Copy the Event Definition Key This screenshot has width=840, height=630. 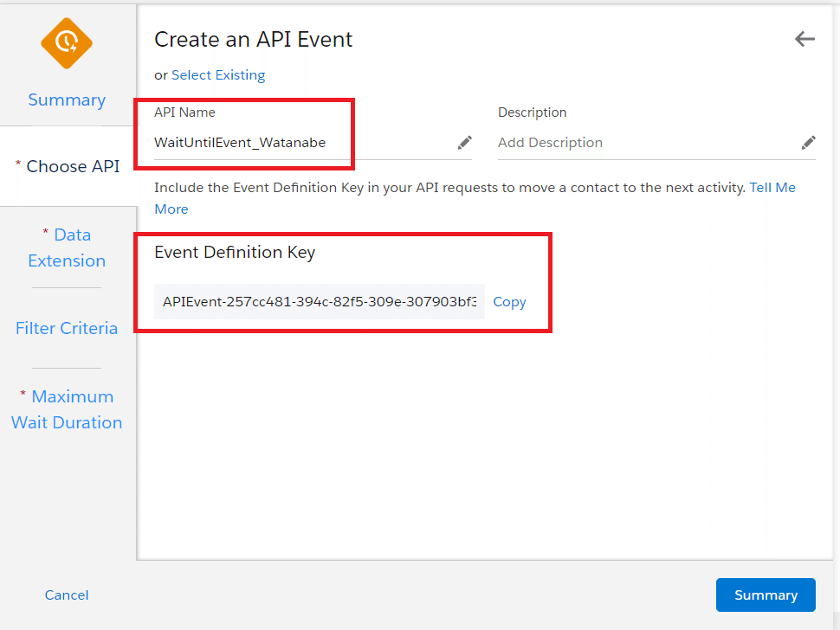point(509,302)
